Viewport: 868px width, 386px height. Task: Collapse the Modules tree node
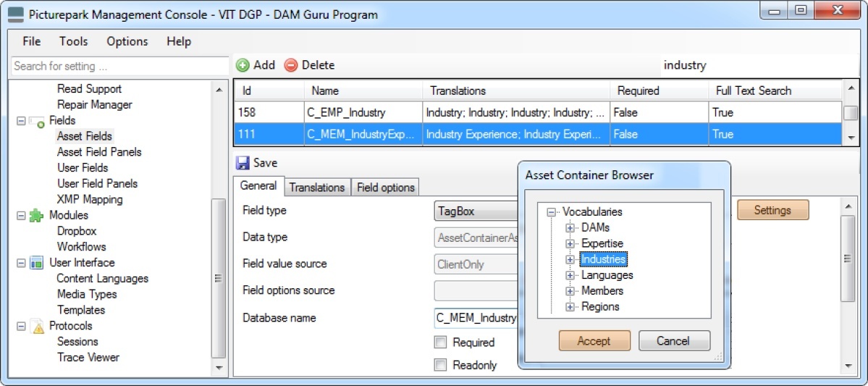click(21, 215)
